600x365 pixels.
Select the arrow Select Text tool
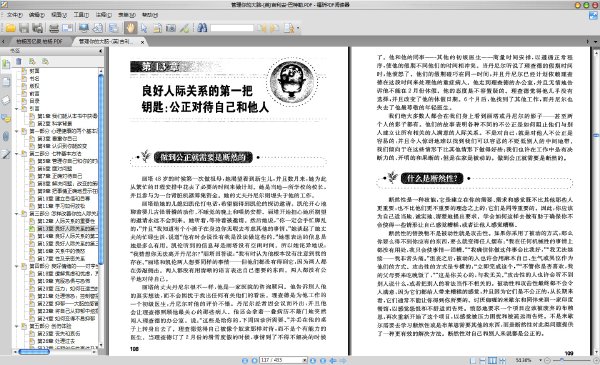144,28
